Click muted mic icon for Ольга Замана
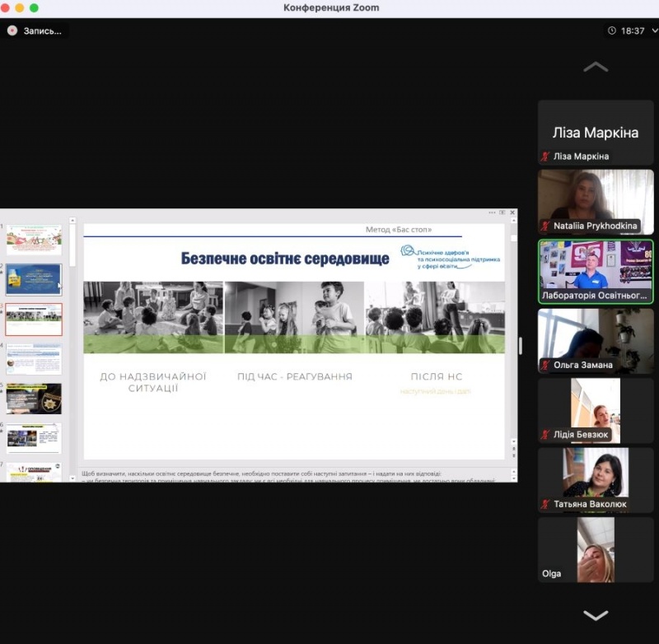The image size is (659, 644). point(544,365)
